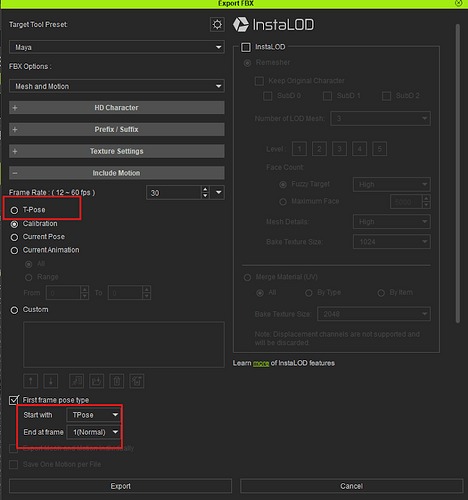The image size is (468, 500).
Task: Select the Maximum Face radio option
Action: click(283, 202)
